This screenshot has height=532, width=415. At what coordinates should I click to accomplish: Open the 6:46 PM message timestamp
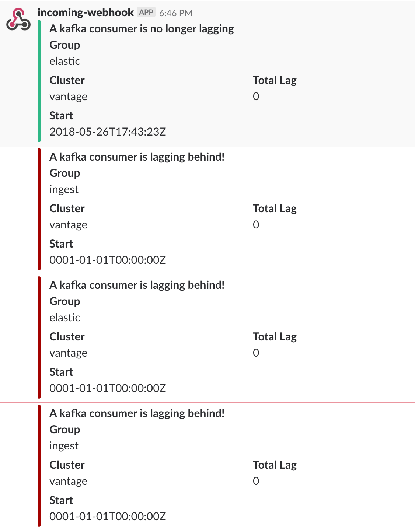coord(176,13)
